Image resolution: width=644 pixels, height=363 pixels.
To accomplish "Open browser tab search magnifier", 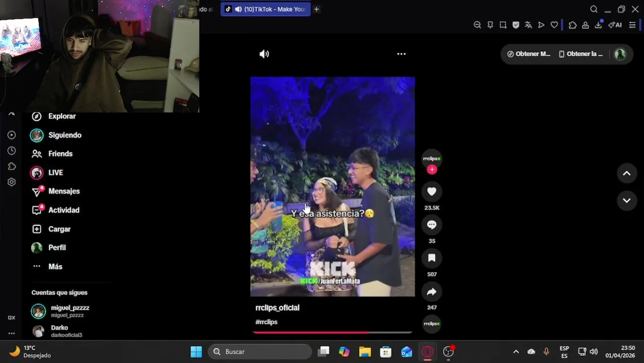I will [594, 9].
